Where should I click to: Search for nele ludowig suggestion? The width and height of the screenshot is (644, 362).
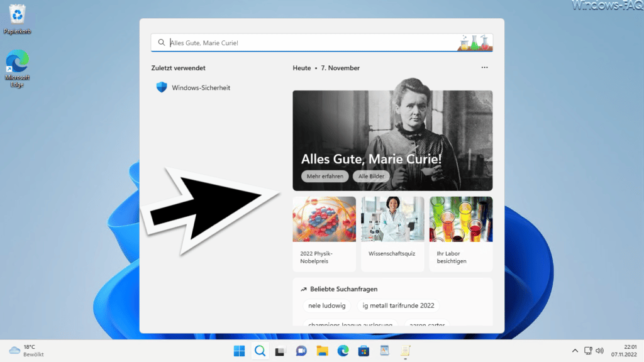pos(327,305)
